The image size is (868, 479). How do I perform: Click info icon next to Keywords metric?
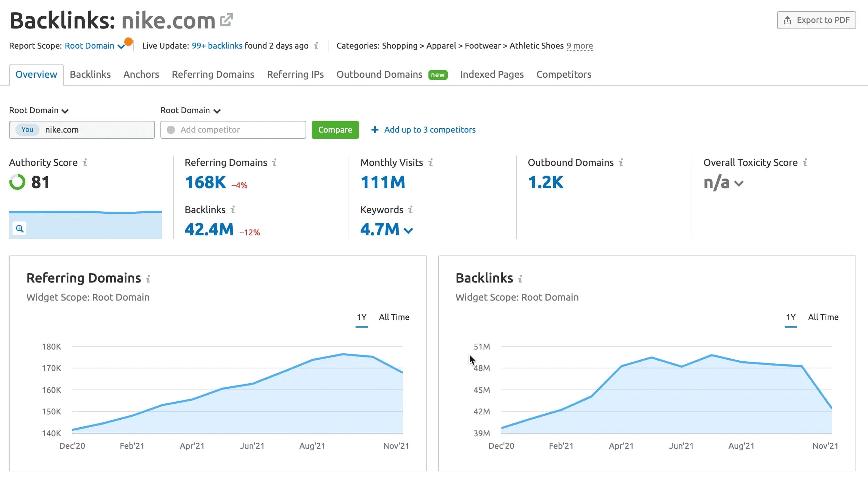pyautogui.click(x=411, y=210)
